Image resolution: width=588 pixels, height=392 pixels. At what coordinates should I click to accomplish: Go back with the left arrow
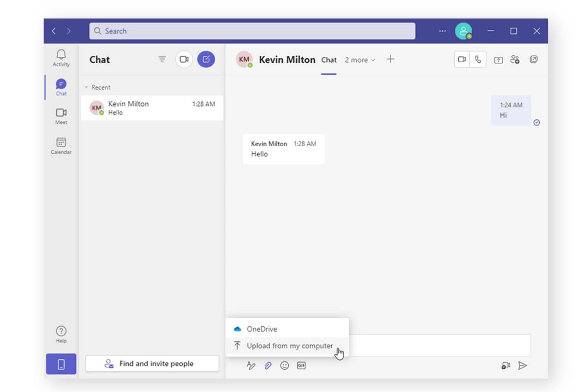[x=54, y=31]
